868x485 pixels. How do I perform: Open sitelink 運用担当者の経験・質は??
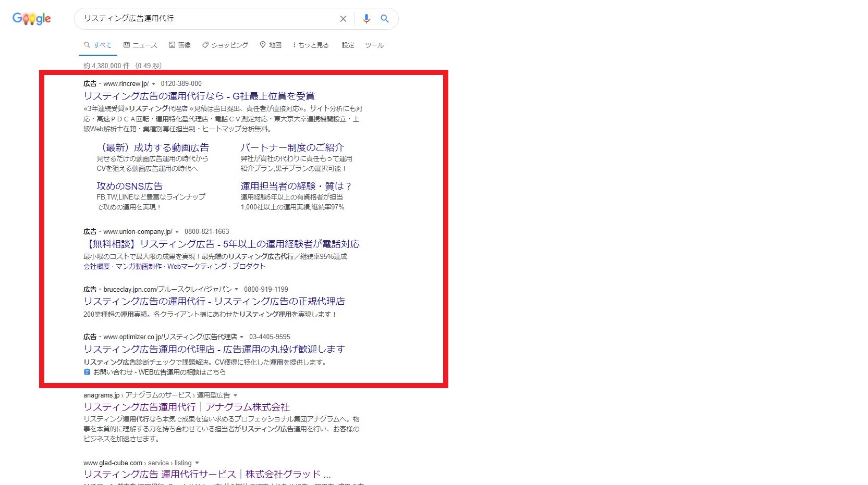tap(296, 186)
